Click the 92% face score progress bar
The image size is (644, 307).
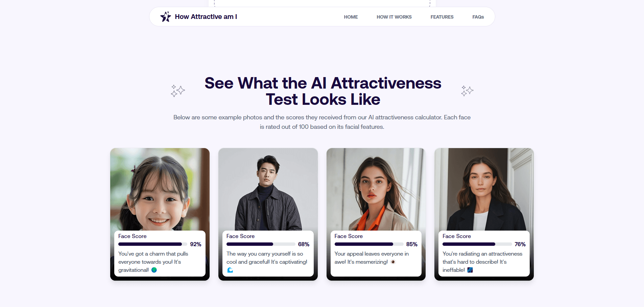[x=153, y=244]
